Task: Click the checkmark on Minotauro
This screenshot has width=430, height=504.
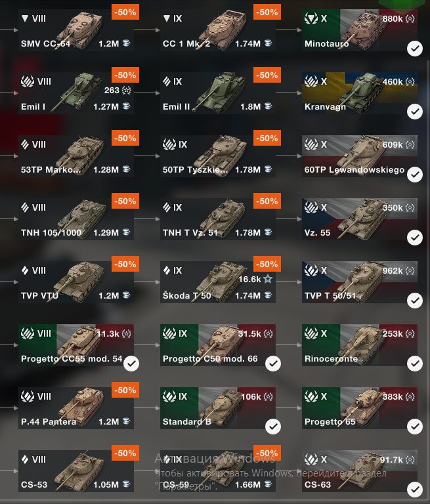Action: (x=415, y=49)
